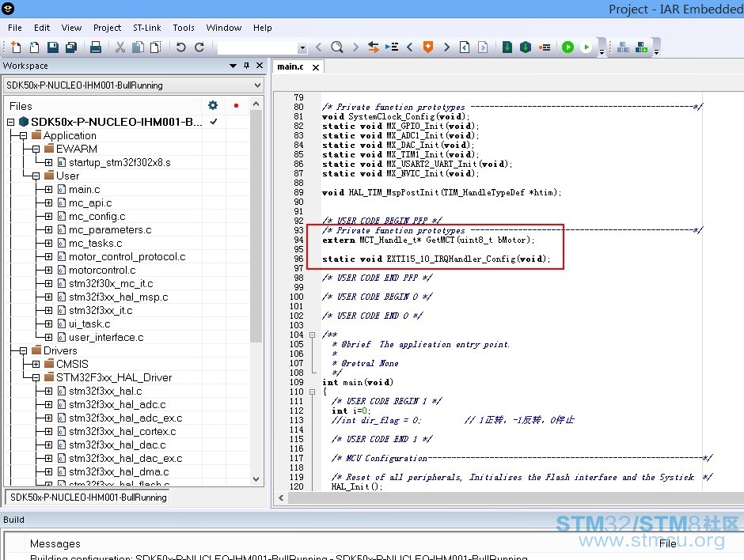Click the workspace scrollbar down arrow
The image size is (744, 560).
pyautogui.click(x=256, y=479)
